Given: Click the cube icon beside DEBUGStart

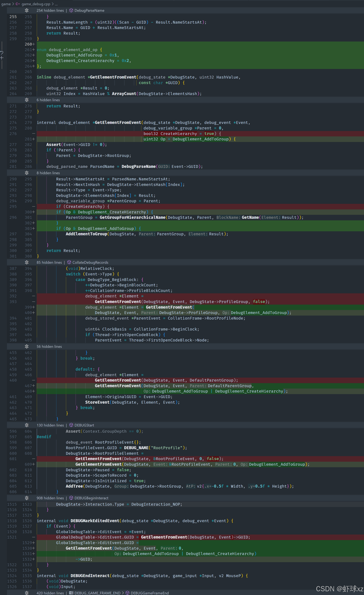Looking at the screenshot, I should pyautogui.click(x=71, y=425).
